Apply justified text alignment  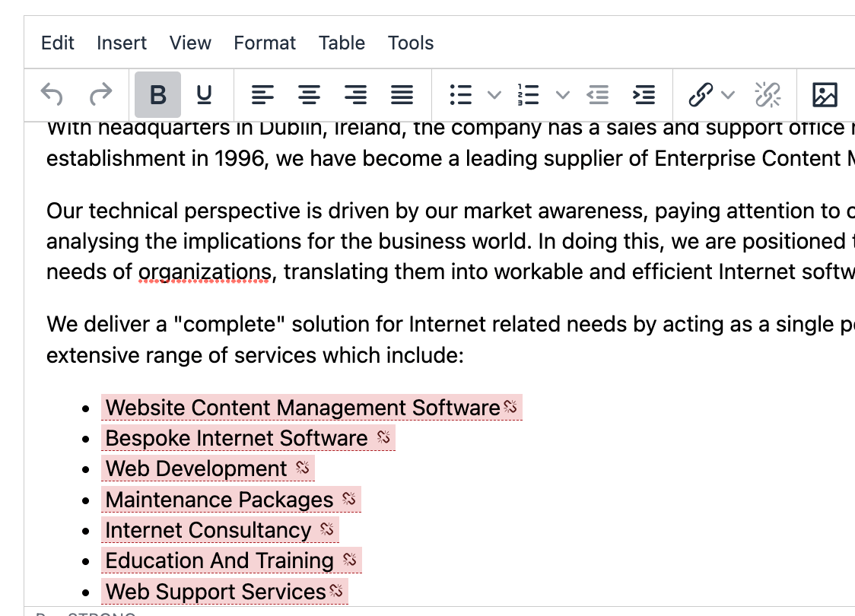point(401,94)
